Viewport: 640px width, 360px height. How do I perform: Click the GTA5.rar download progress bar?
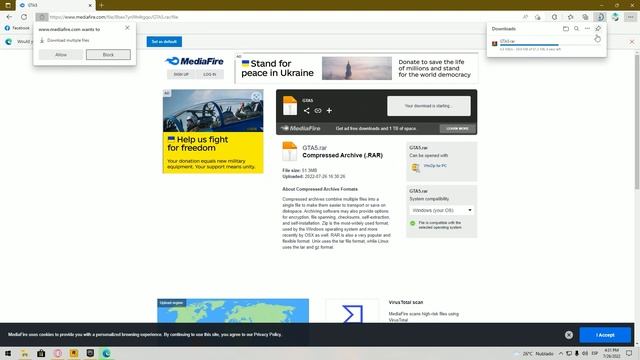click(529, 45)
